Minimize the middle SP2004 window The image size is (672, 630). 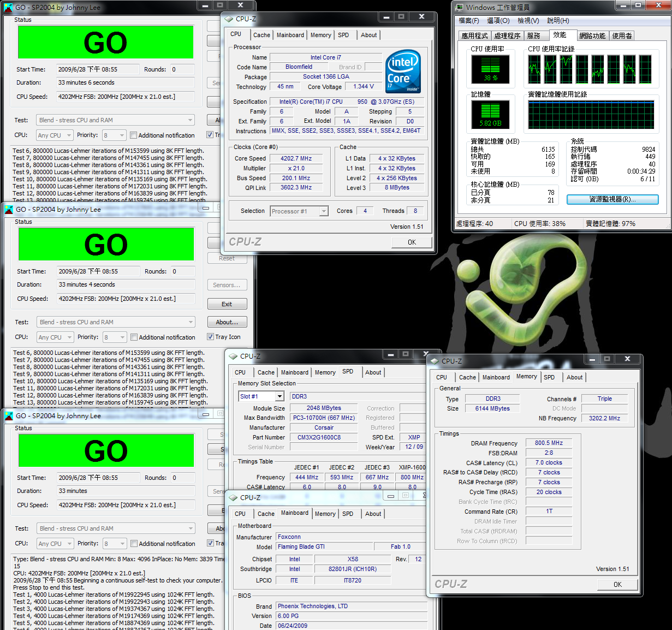tap(206, 208)
